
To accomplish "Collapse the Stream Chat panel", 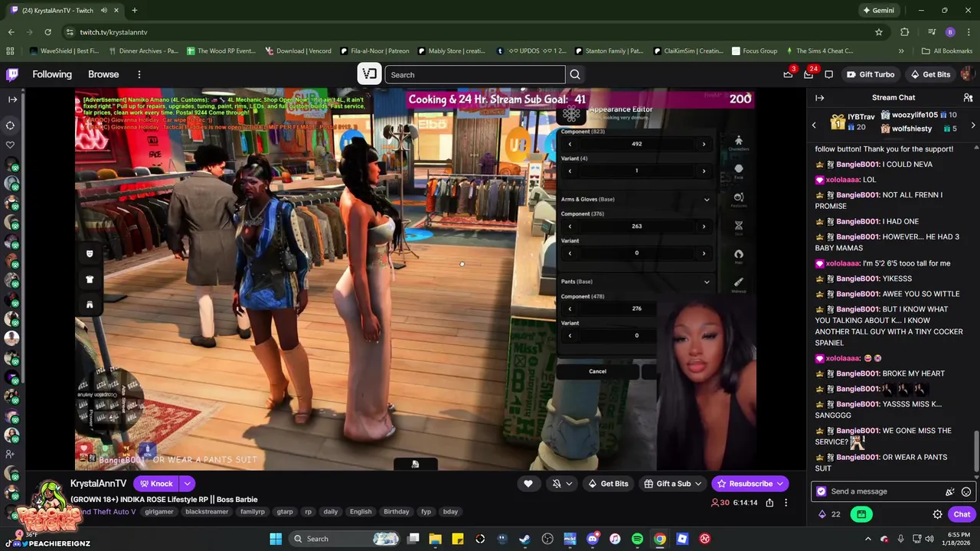I will click(819, 98).
